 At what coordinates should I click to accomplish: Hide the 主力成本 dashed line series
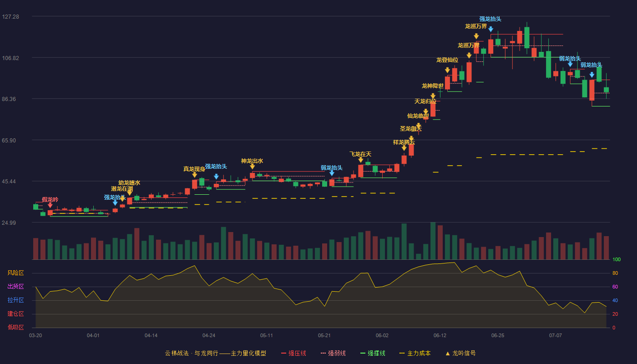[415, 353]
